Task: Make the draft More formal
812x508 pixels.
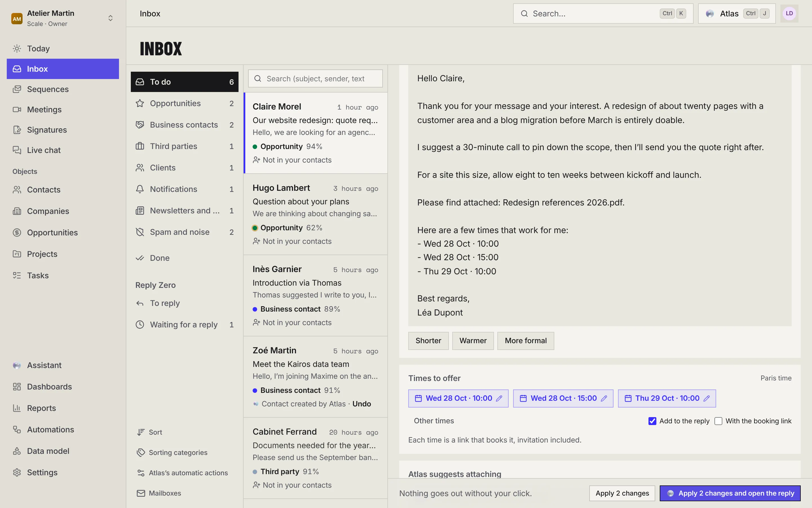Action: coord(526,341)
